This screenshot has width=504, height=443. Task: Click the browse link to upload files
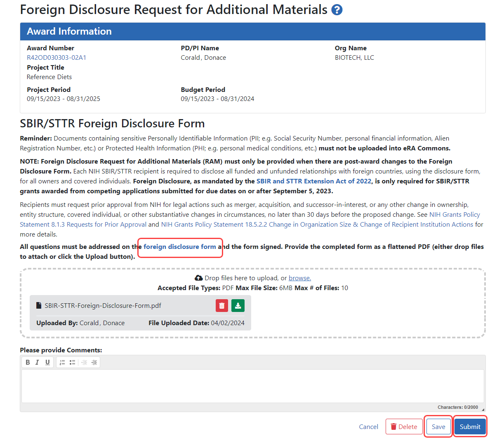[299, 278]
